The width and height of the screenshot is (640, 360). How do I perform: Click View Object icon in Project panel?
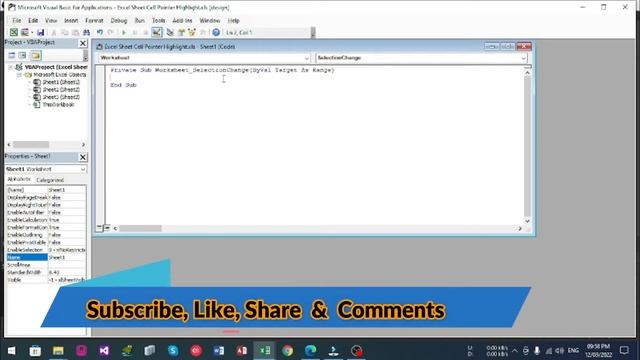point(22,56)
